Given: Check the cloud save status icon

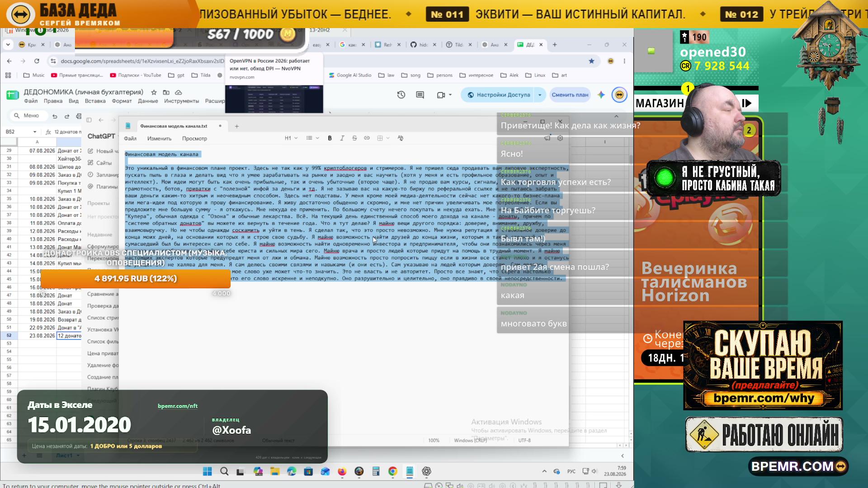Looking at the screenshot, I should click(179, 92).
